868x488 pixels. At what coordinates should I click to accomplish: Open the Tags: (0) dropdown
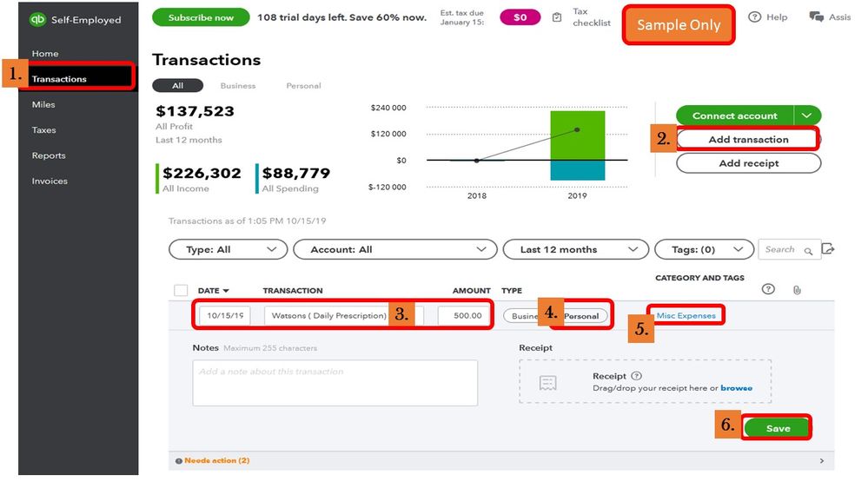pos(704,249)
